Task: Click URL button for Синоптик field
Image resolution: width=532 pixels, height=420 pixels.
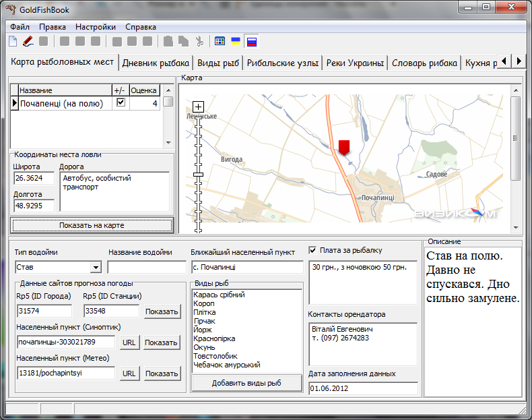Action: 129,342
